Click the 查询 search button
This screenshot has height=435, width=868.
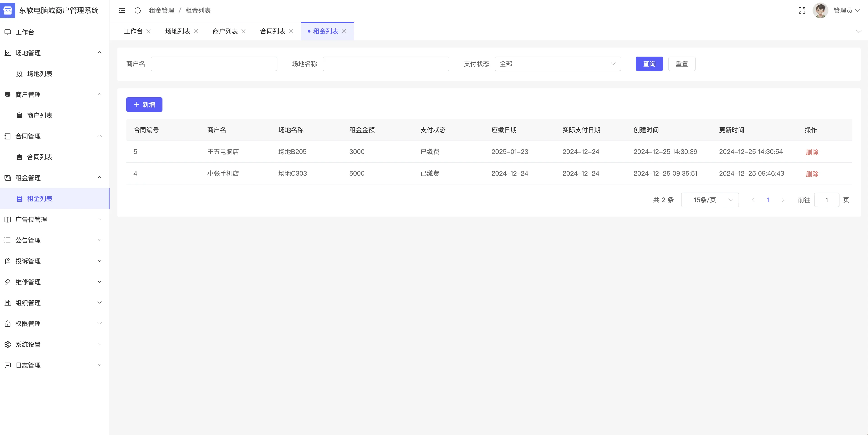click(x=649, y=64)
